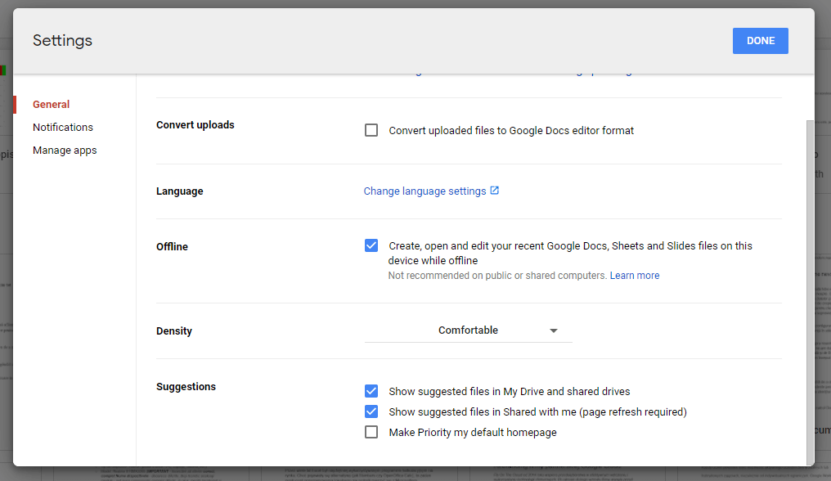The width and height of the screenshot is (831, 481).
Task: Click the Suggestions section heading
Action: pos(186,386)
